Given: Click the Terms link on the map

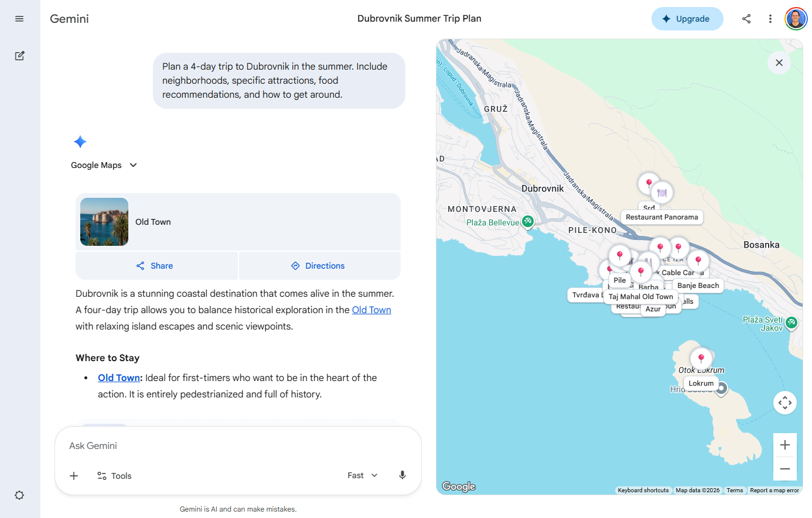Looking at the screenshot, I should tap(735, 490).
